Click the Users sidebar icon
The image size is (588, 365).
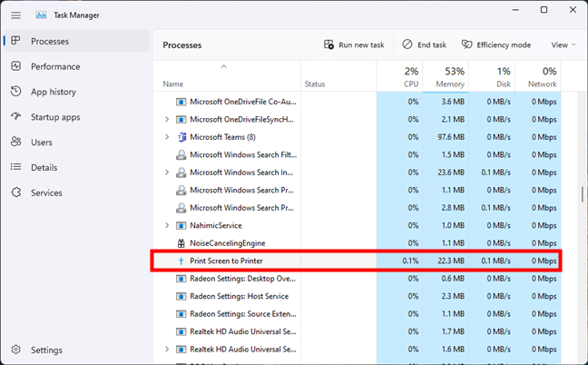(x=16, y=143)
